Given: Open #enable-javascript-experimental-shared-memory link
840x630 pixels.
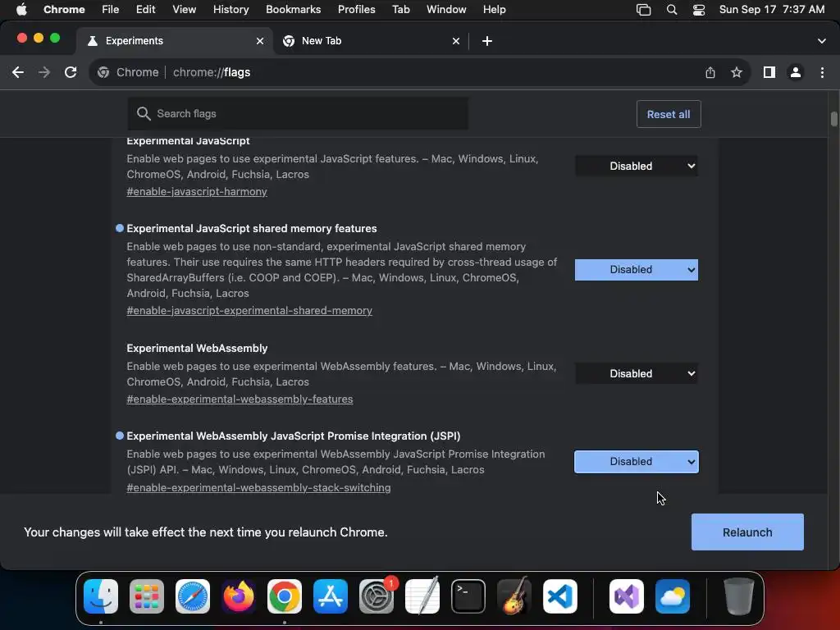Looking at the screenshot, I should point(249,310).
